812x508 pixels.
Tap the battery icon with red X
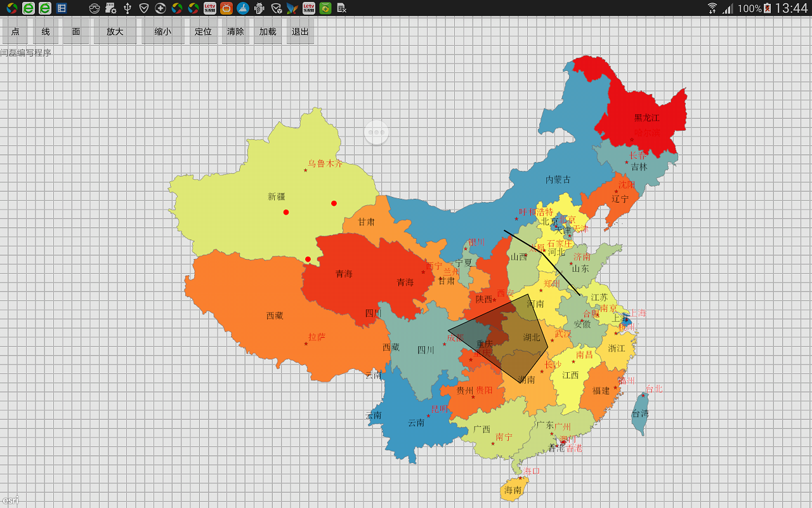768,8
